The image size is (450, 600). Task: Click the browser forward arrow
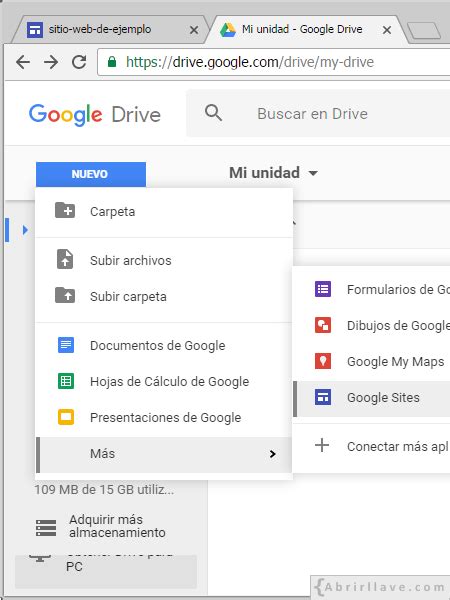(x=51, y=62)
